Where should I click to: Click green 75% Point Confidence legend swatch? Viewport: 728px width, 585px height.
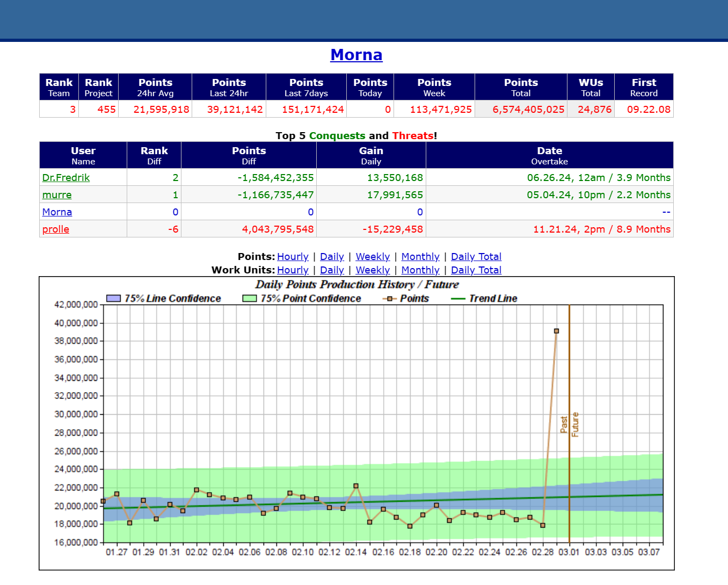pos(250,299)
